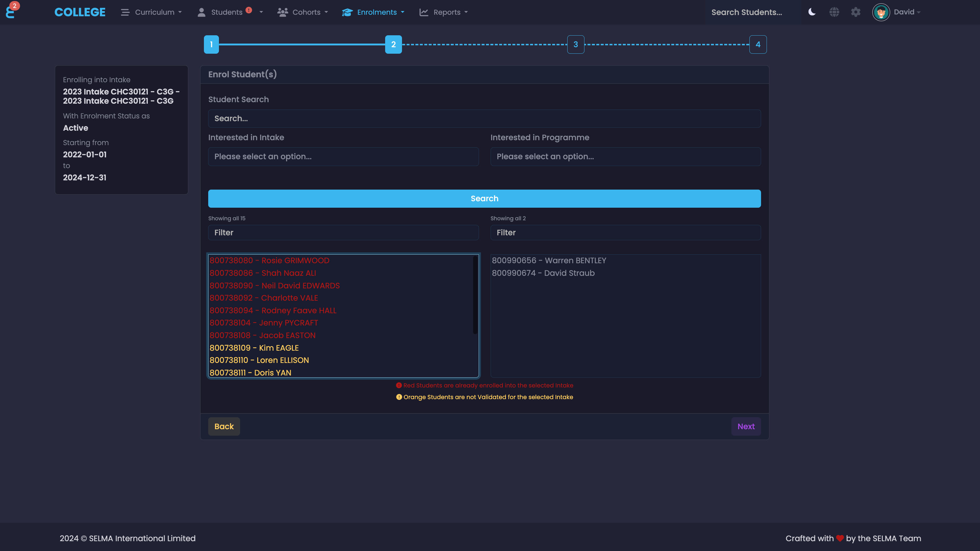
Task: Click the Curriculum hamburger icon
Action: point(125,12)
